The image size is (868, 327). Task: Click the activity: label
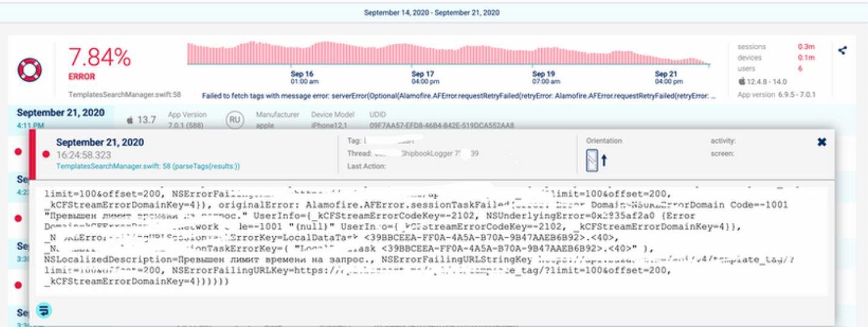[723, 140]
